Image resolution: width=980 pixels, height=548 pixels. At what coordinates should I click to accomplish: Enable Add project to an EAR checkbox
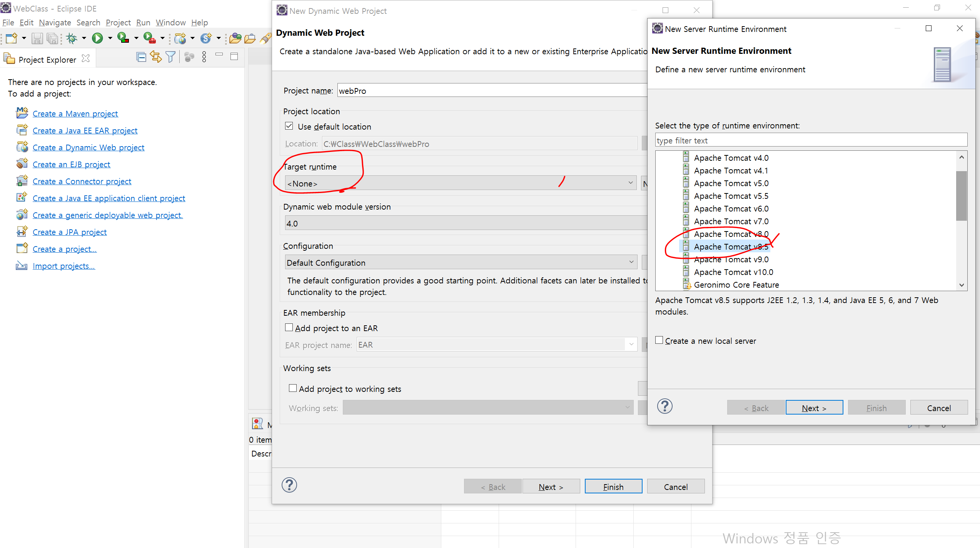click(289, 327)
